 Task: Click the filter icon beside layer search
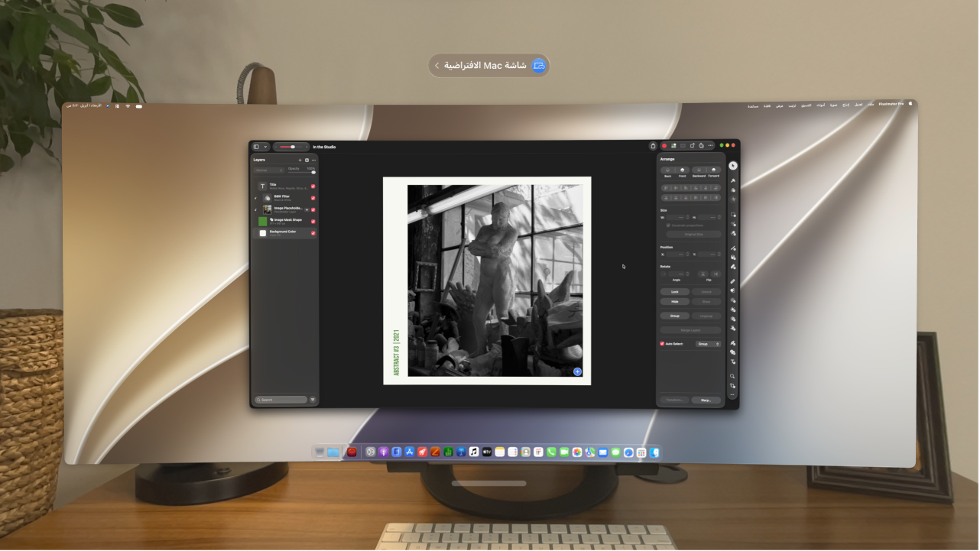[313, 399]
